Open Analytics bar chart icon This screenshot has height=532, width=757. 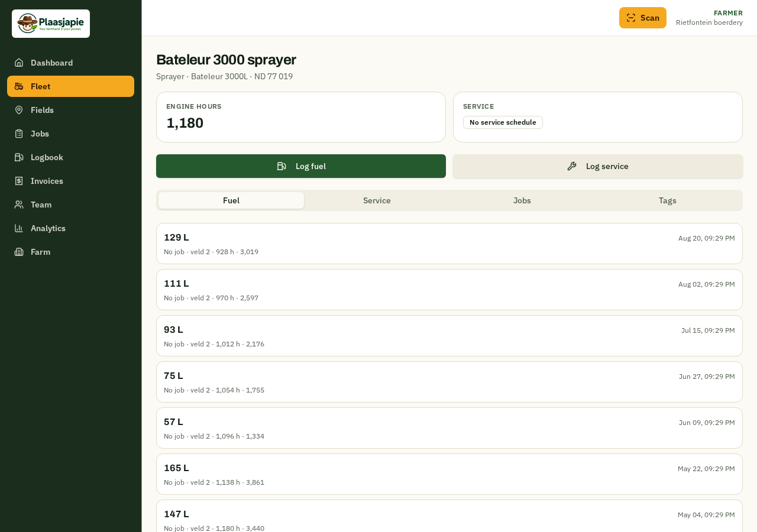[19, 228]
